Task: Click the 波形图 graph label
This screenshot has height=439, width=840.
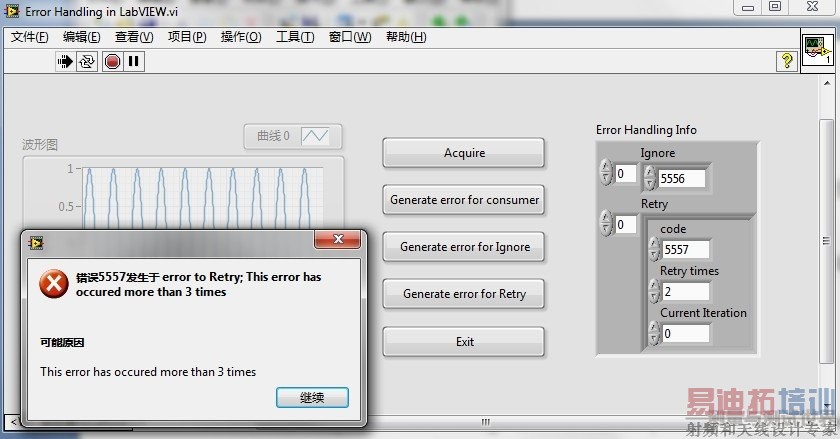Action: click(40, 145)
